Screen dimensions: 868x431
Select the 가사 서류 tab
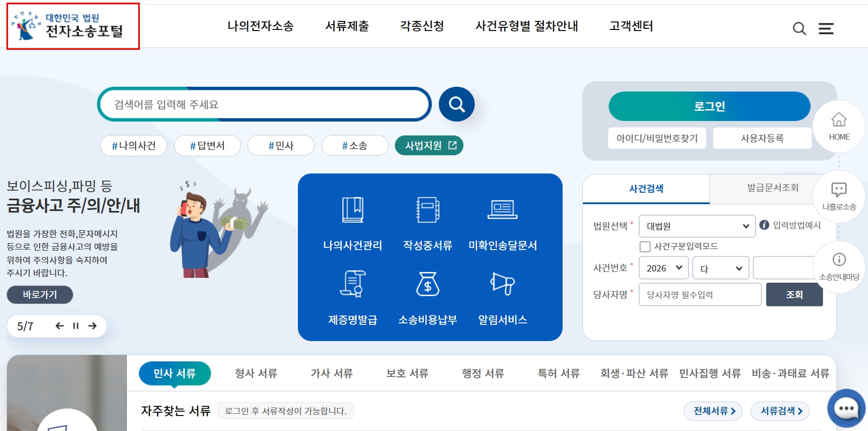(332, 373)
